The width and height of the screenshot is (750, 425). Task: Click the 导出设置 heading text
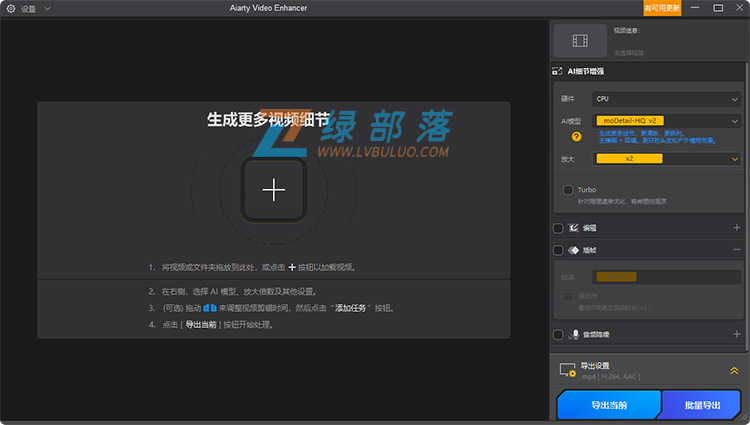[595, 366]
